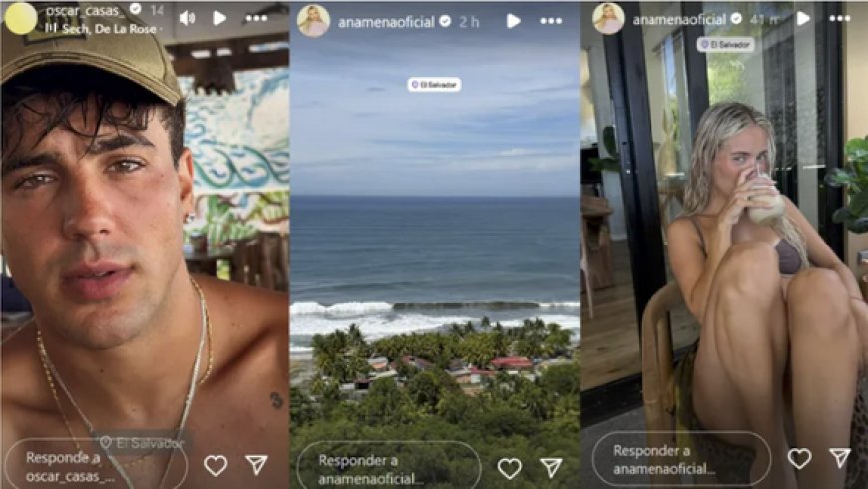
Task: Click reply box under ocean view story
Action: [389, 468]
